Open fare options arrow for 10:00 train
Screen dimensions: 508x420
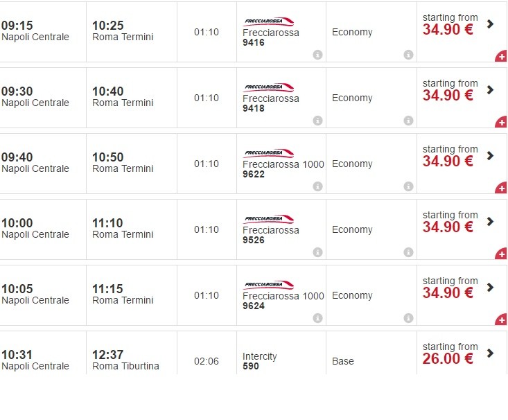tap(491, 222)
